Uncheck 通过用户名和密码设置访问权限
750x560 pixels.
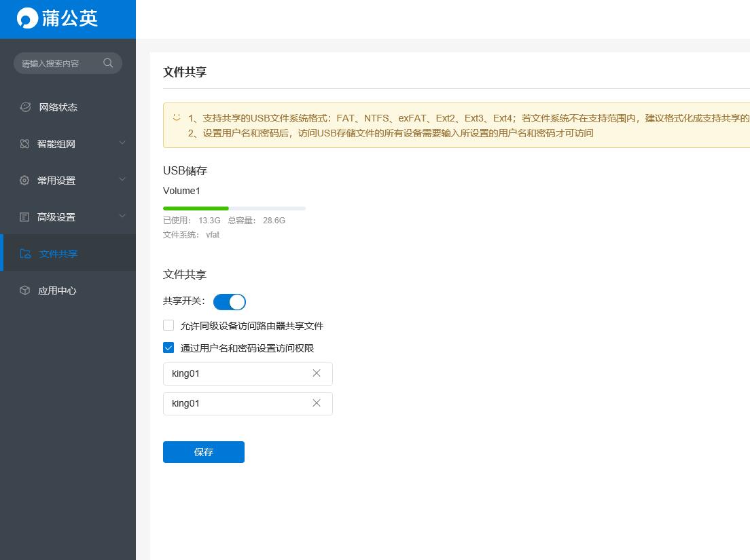coord(168,348)
